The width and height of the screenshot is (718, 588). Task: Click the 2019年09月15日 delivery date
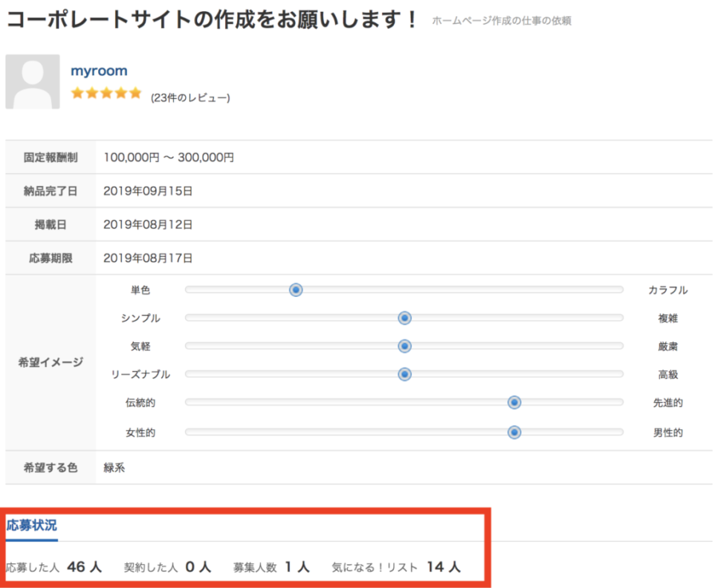pyautogui.click(x=148, y=191)
